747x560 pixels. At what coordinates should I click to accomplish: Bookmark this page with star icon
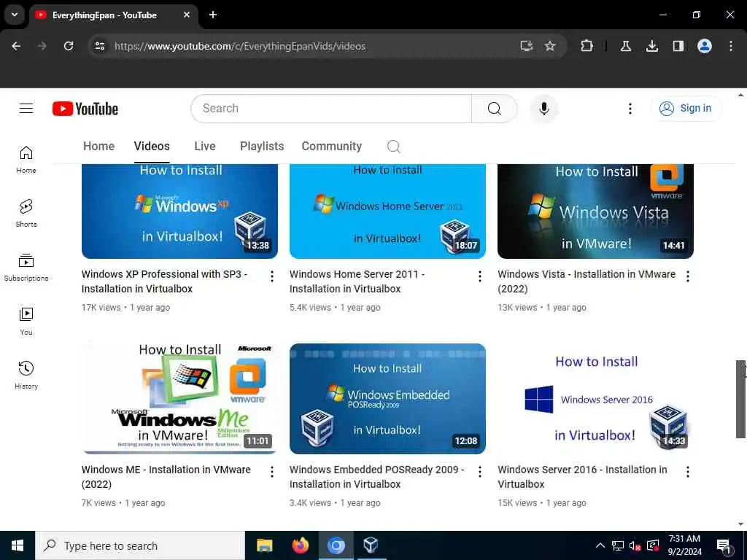click(550, 46)
